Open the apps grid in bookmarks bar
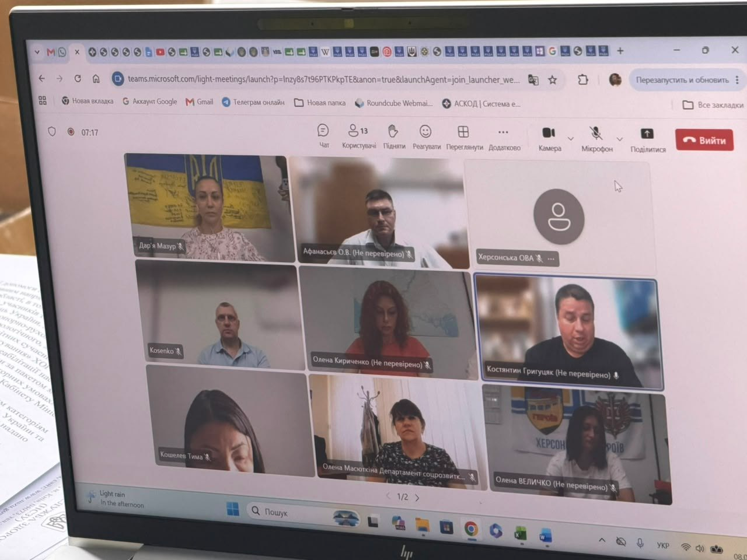Viewport: 747px width, 560px height. pos(43,100)
